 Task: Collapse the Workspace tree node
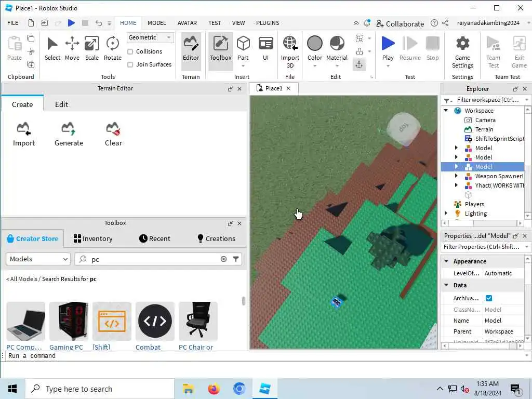pyautogui.click(x=446, y=111)
